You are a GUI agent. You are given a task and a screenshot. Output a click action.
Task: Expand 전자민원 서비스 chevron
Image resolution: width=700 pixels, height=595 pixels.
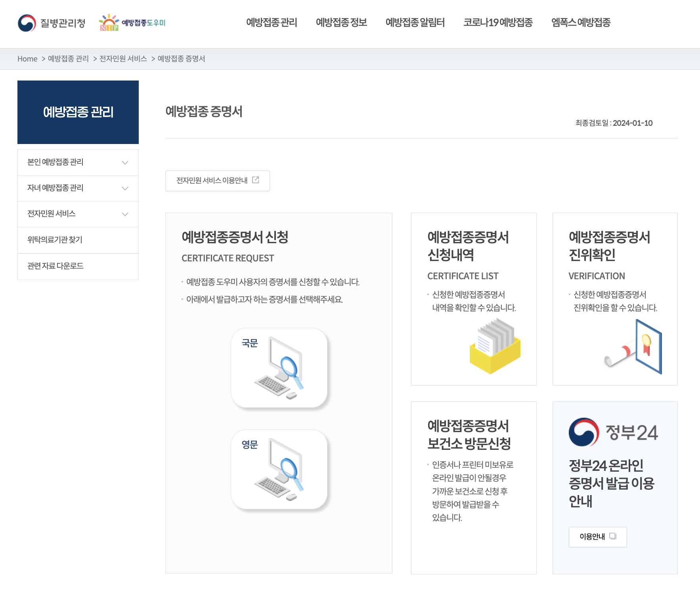[x=125, y=214]
